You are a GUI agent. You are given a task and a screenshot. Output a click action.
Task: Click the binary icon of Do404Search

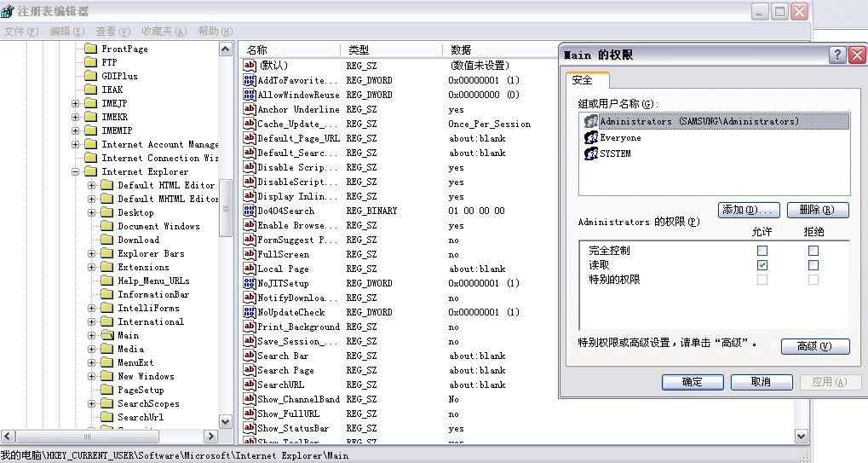[x=250, y=211]
